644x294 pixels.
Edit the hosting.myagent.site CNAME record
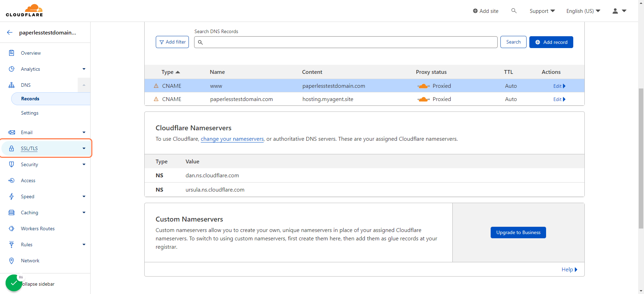(x=559, y=99)
